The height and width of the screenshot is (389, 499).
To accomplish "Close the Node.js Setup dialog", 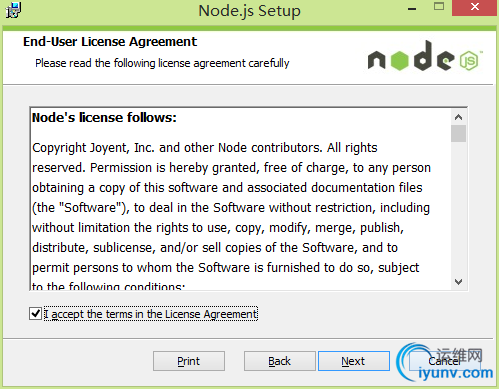I will [475, 7].
